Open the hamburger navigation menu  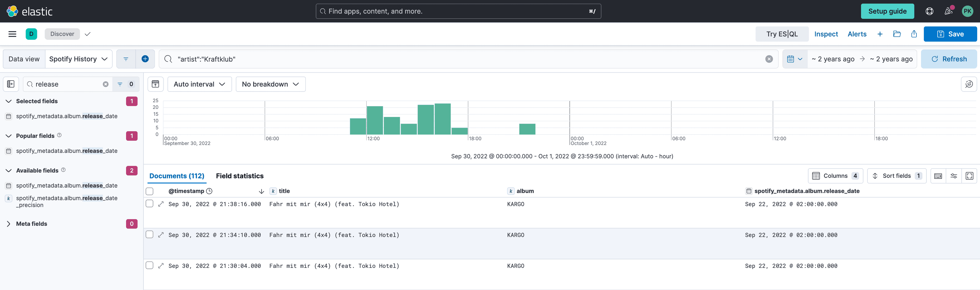coord(12,34)
